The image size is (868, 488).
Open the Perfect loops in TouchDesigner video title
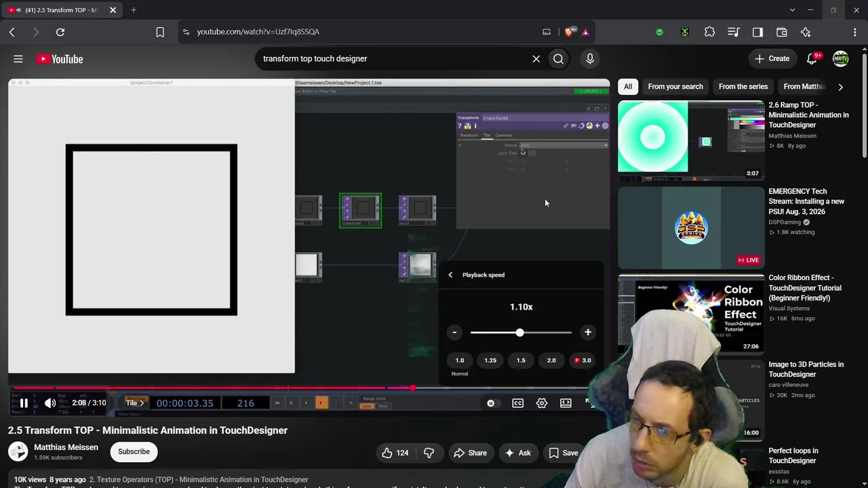click(x=793, y=455)
